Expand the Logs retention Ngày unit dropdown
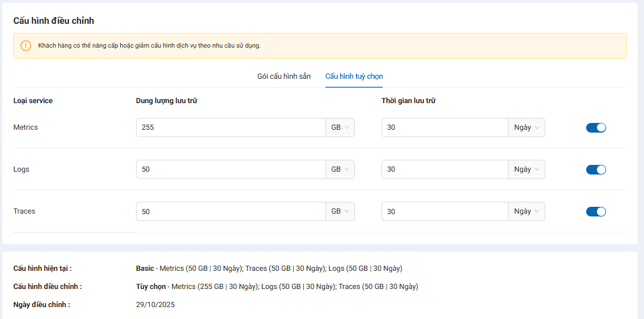The image size is (644, 319). 526,169
